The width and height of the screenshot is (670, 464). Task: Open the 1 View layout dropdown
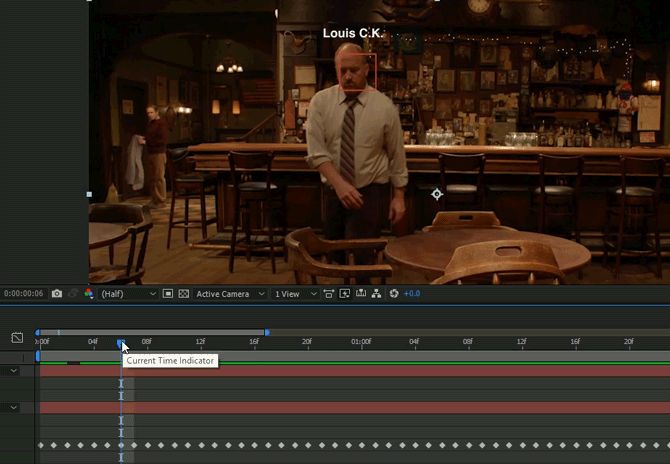point(295,294)
